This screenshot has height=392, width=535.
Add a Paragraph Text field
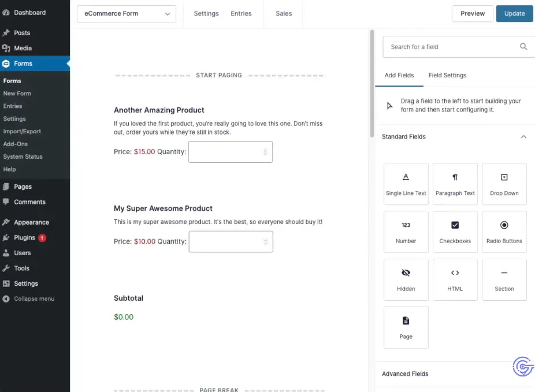(x=455, y=184)
